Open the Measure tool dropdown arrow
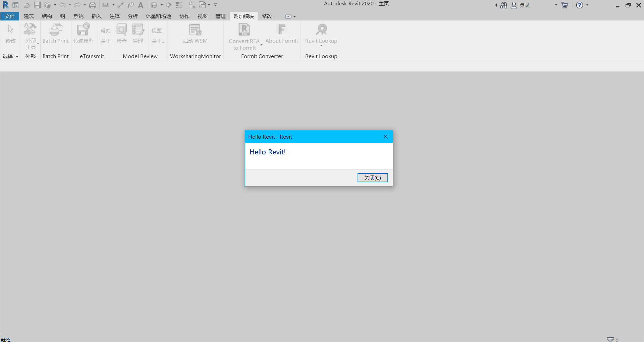The image size is (644, 342). point(113,5)
